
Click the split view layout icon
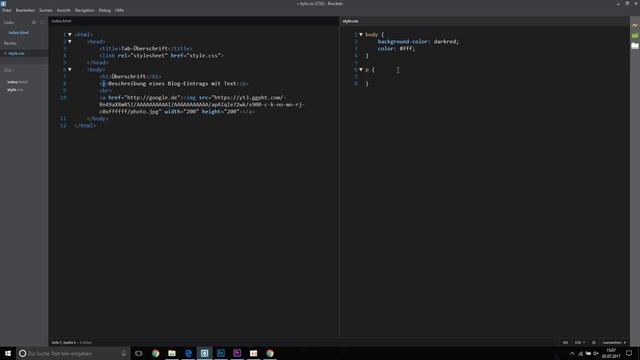42,22
